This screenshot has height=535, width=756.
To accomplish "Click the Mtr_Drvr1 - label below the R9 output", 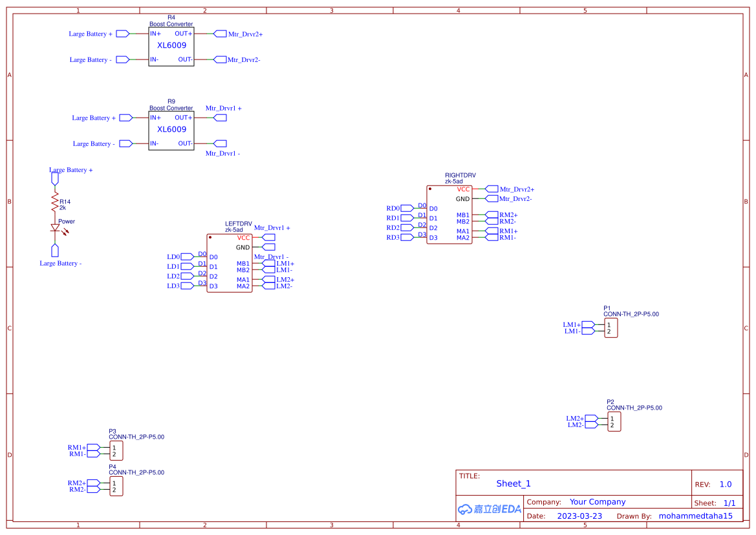I will click(x=222, y=154).
